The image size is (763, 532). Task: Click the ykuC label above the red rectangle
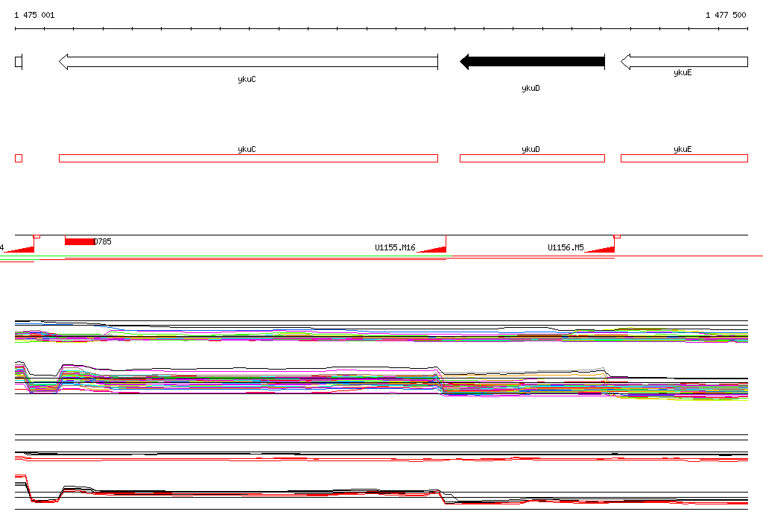click(247, 149)
